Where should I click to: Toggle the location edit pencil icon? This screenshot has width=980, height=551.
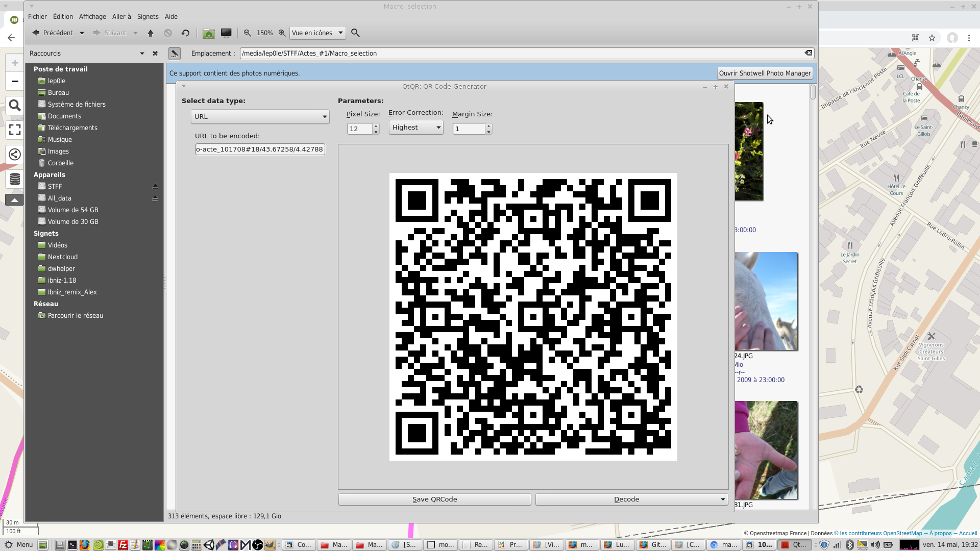click(175, 53)
